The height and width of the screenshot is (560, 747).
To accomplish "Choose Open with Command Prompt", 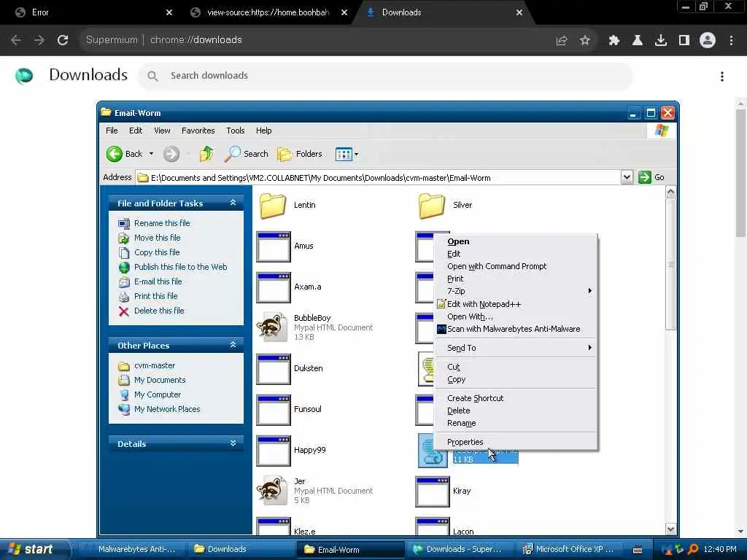I will point(516,266).
